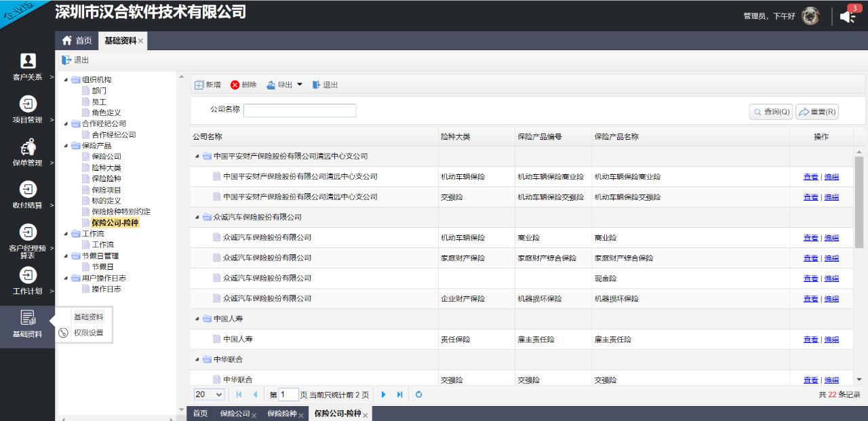Switch to the bottom 保险险种 tab
This screenshot has width=868, height=421.
click(281, 414)
